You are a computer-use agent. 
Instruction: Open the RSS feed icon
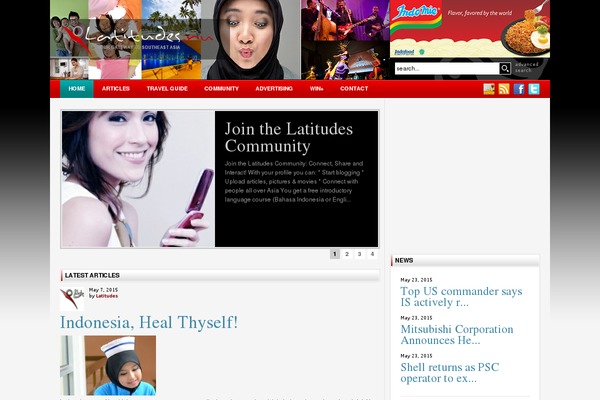click(504, 89)
